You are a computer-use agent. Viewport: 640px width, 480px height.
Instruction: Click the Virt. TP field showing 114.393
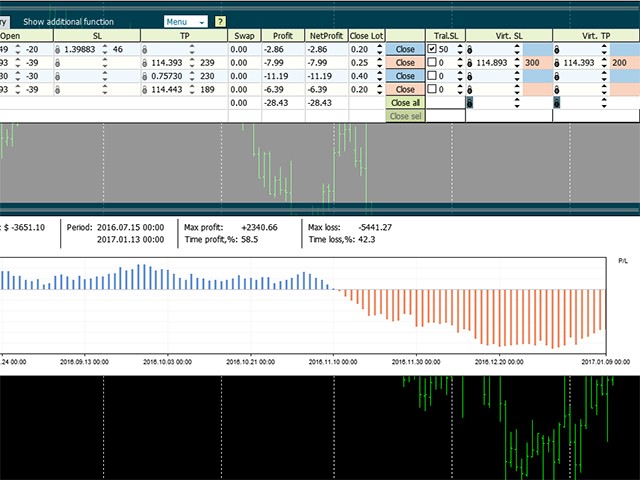[580, 63]
